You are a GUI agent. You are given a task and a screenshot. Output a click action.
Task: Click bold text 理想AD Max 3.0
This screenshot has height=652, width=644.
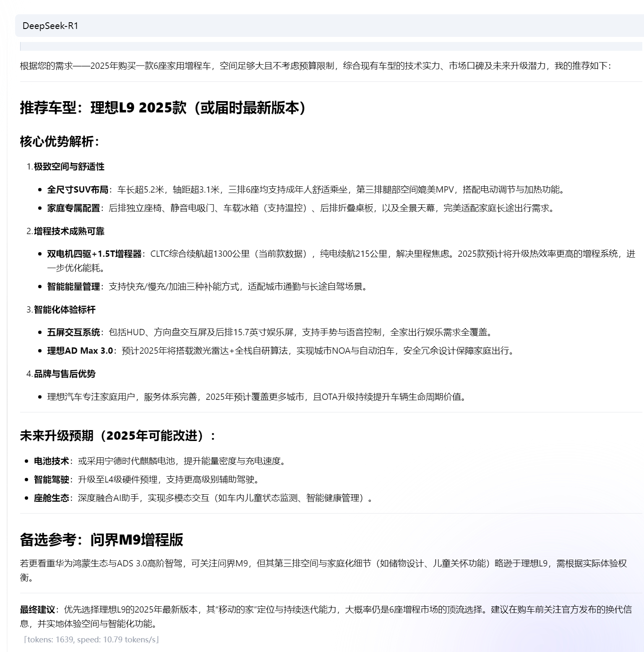pos(80,351)
